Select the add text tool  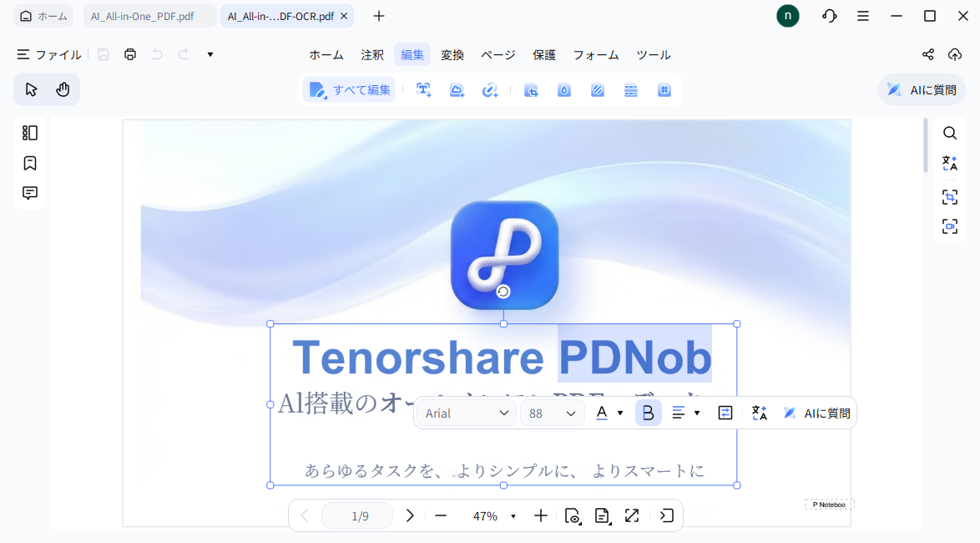[424, 90]
